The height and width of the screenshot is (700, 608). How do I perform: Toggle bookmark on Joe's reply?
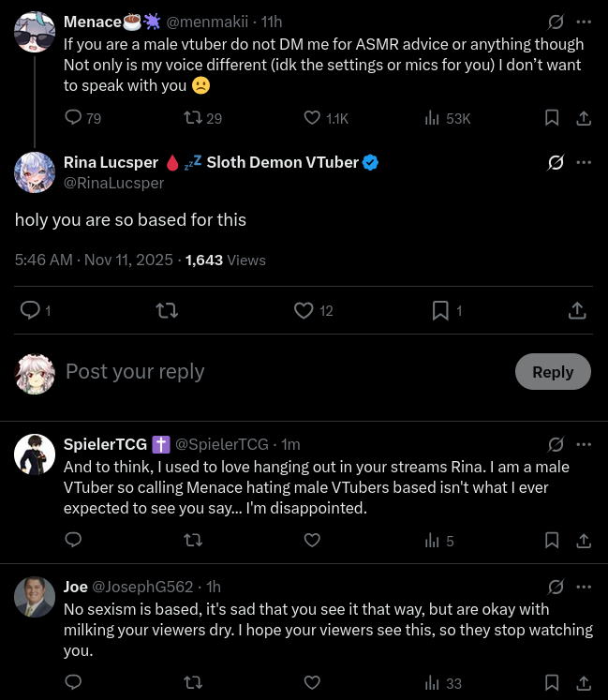pyautogui.click(x=552, y=682)
